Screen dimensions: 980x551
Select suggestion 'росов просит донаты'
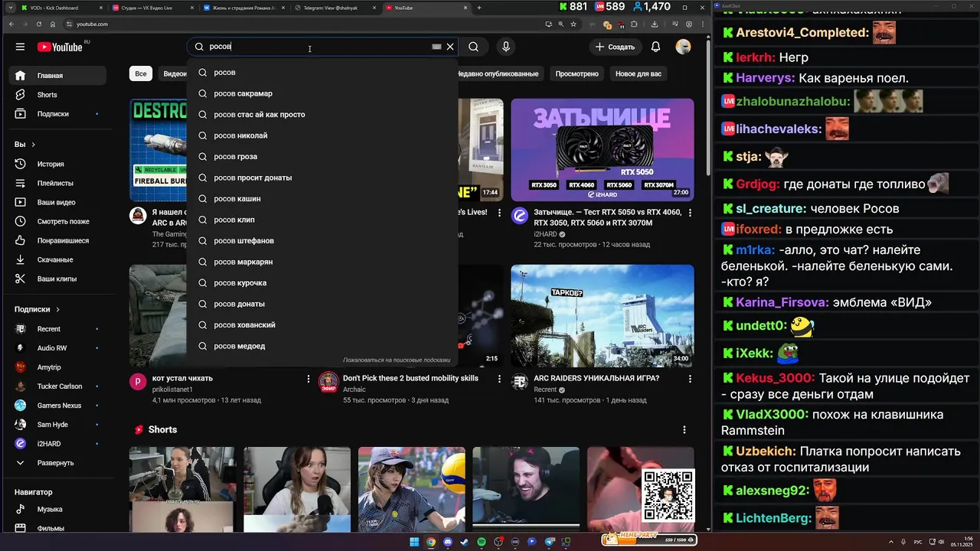[322, 178]
